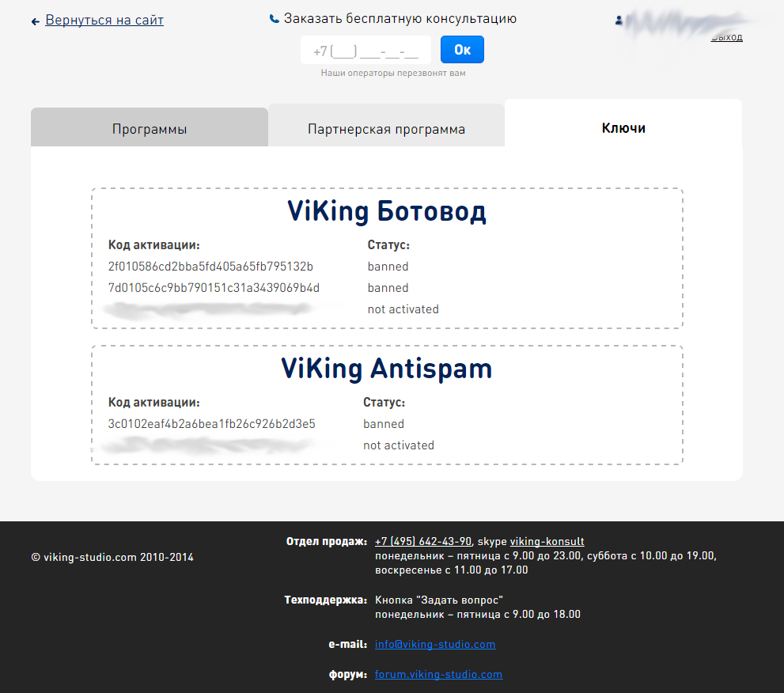
Task: Click the sales phone +7 (495) 642-43-90 link
Action: click(423, 541)
